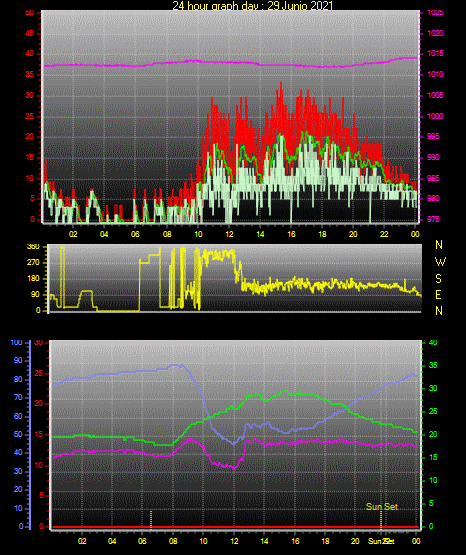Viewport: 466px width, 555px height.
Task: Click the yellow sunset marker line near hour 22
Action: 381,520
